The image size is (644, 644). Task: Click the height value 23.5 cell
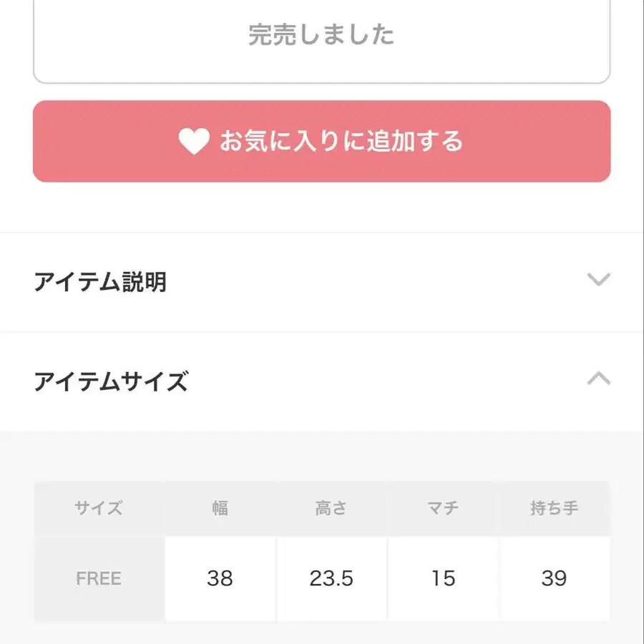coord(331,578)
